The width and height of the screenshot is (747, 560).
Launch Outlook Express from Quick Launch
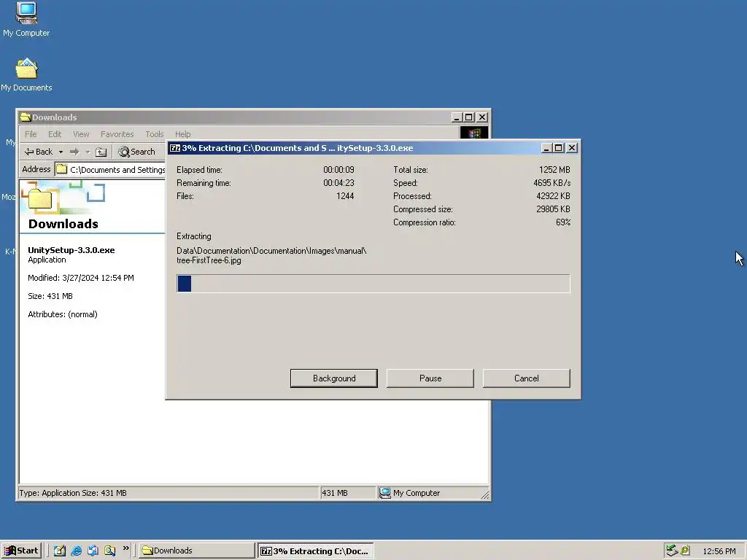(93, 551)
